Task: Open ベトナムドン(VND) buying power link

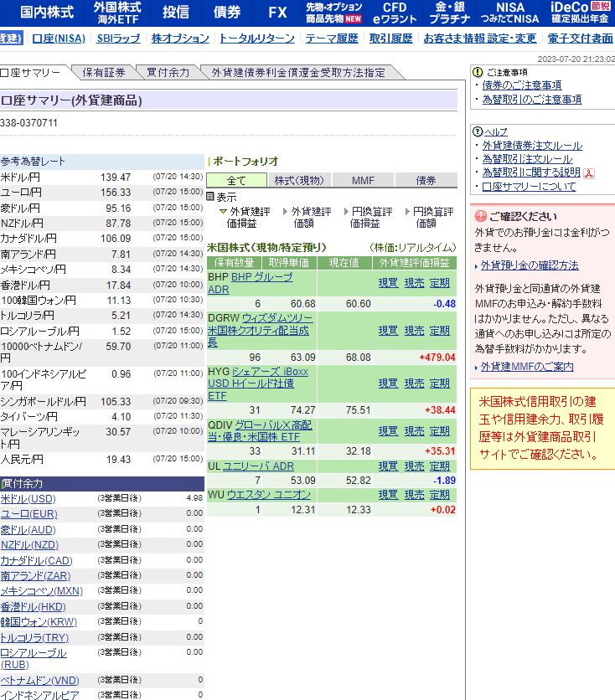Action: click(x=39, y=681)
